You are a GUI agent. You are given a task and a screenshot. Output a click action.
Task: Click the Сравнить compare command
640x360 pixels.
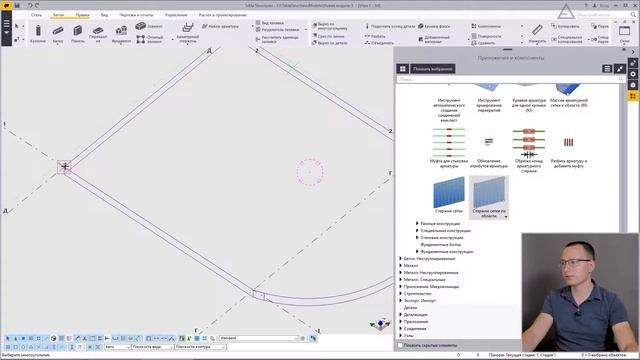coord(483,42)
